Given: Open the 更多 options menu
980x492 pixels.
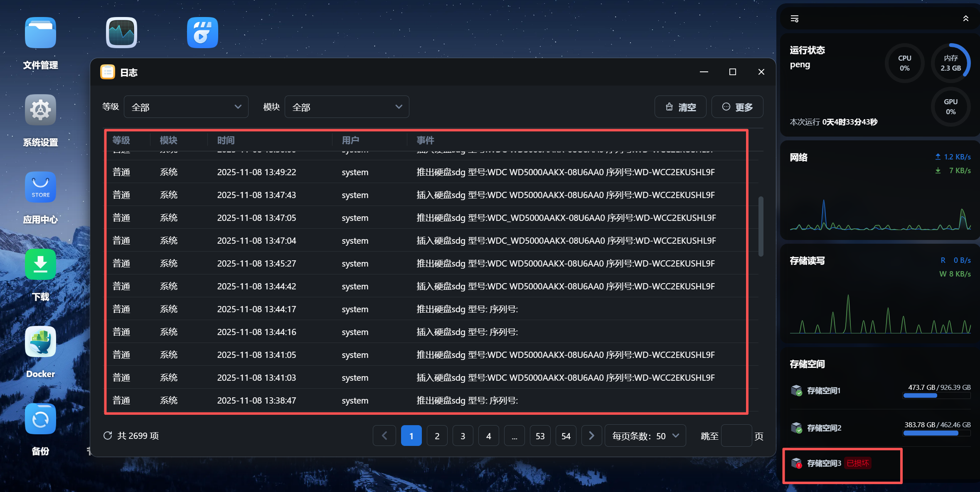Looking at the screenshot, I should (x=737, y=107).
